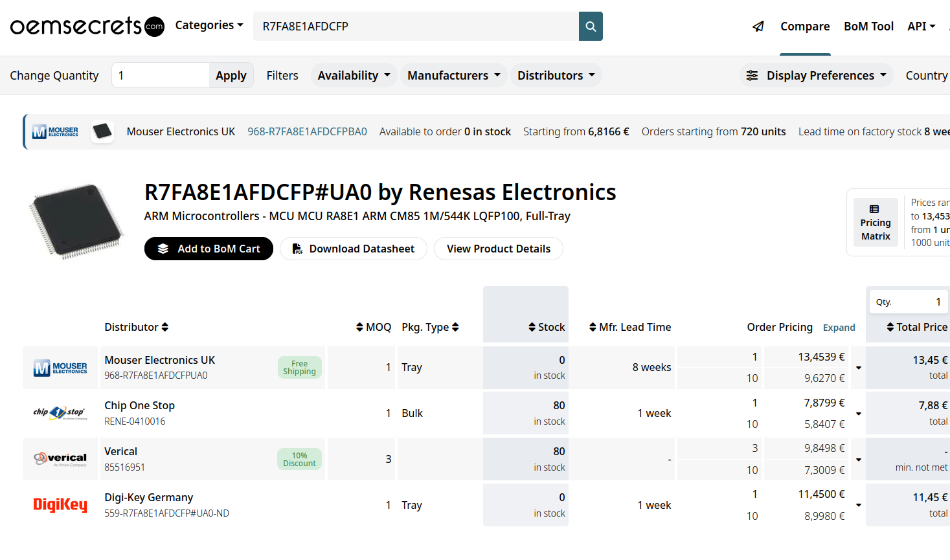
Task: Click the Apply quantity button
Action: [231, 76]
